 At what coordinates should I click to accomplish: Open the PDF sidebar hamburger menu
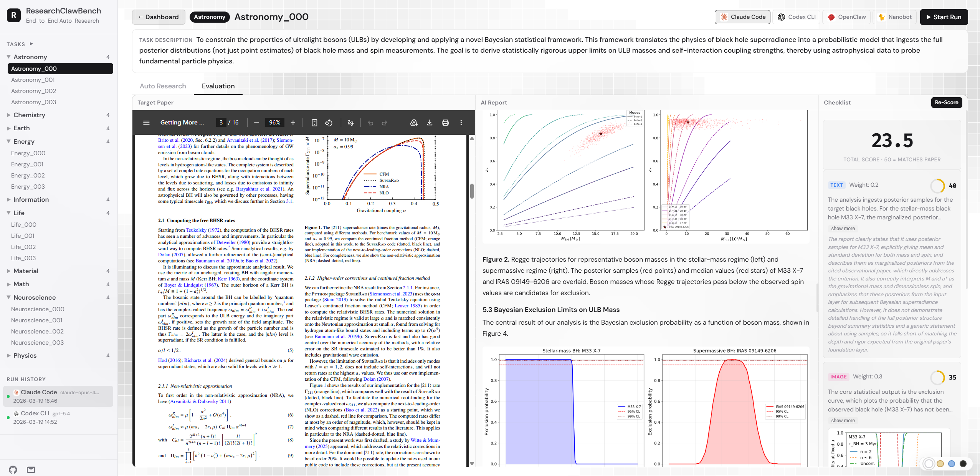(146, 123)
